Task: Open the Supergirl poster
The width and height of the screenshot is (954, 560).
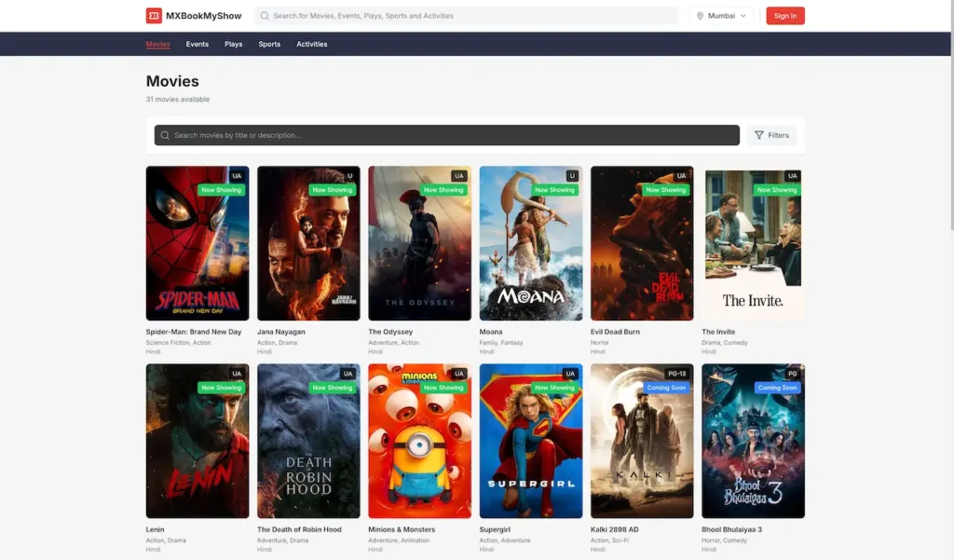Action: pos(530,442)
